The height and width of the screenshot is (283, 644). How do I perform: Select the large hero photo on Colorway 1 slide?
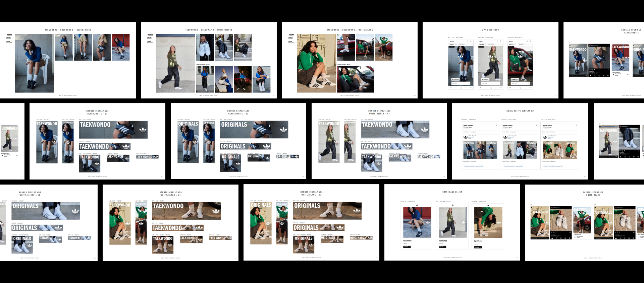tap(35, 63)
